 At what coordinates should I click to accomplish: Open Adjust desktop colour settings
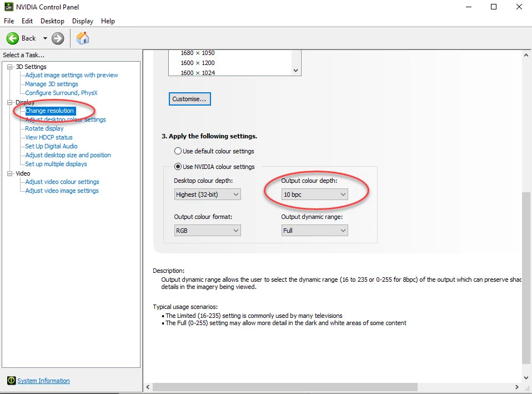click(66, 119)
